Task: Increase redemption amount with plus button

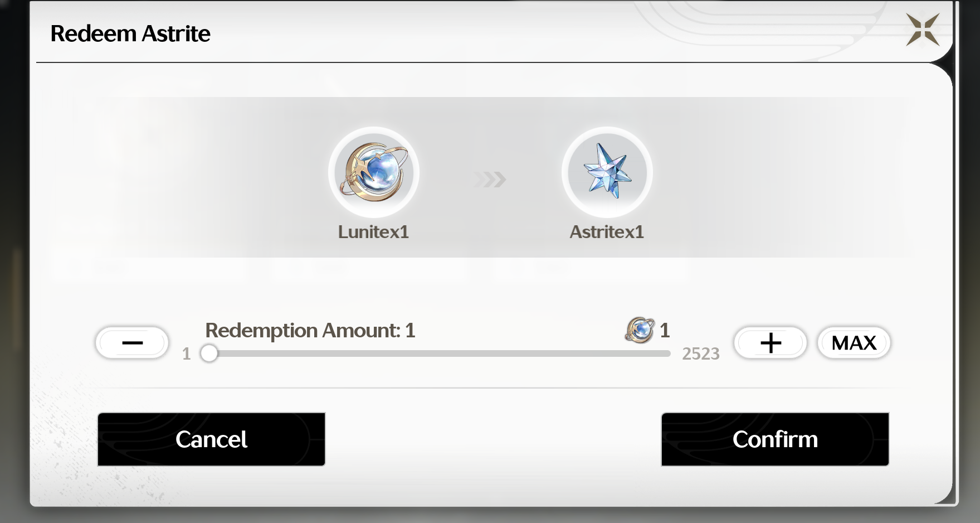Action: (771, 342)
